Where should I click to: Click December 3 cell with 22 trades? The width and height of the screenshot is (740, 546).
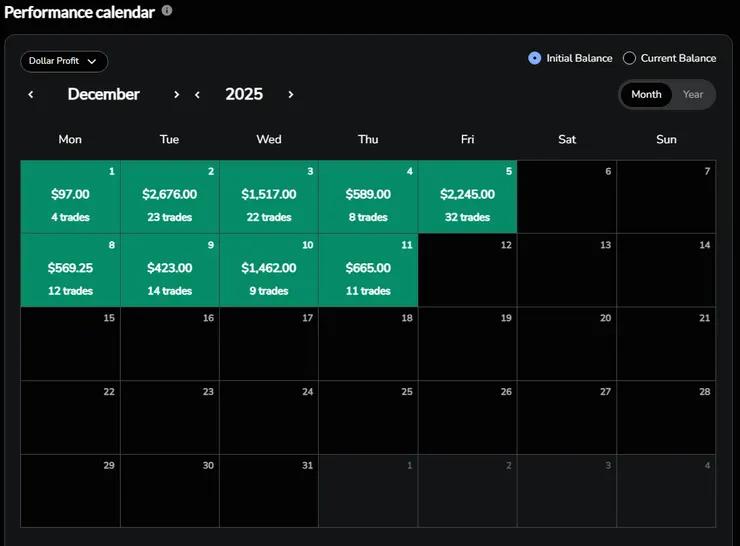tap(269, 197)
